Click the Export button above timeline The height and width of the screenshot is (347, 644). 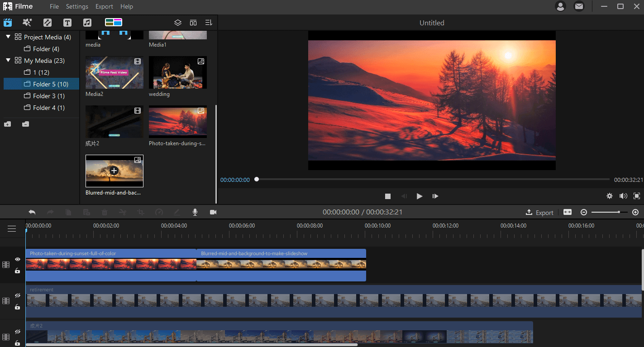coord(539,212)
